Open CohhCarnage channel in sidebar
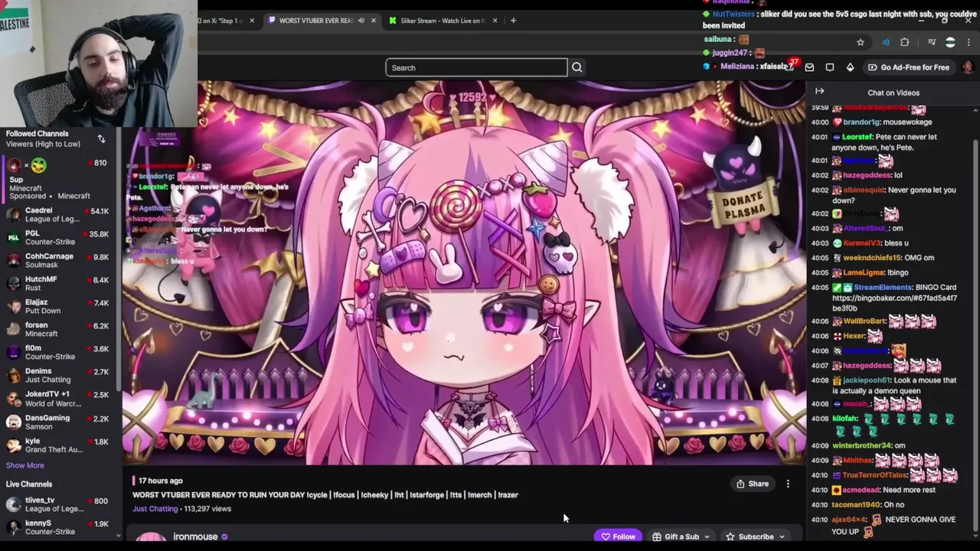Image resolution: width=980 pixels, height=551 pixels. point(57,261)
